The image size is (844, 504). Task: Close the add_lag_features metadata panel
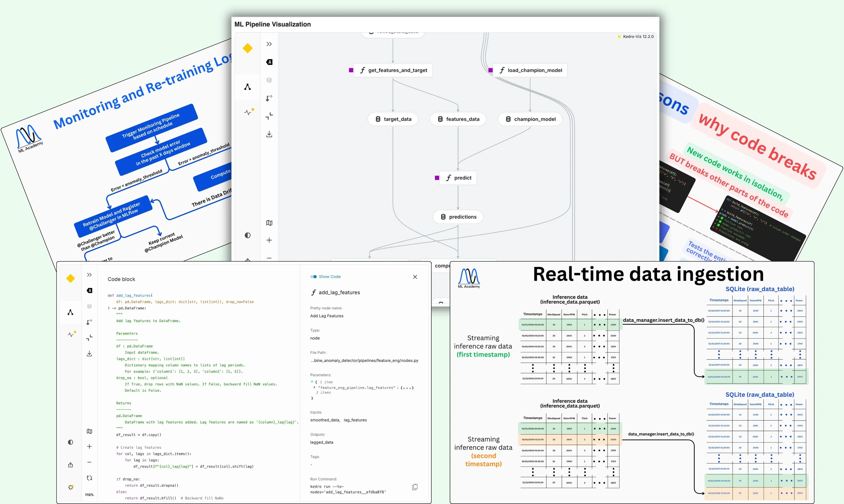point(415,277)
